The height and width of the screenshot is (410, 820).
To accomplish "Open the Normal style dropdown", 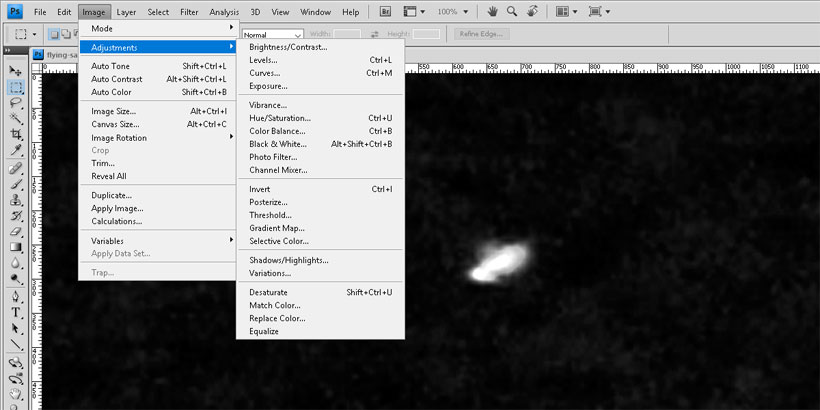I will (x=272, y=35).
